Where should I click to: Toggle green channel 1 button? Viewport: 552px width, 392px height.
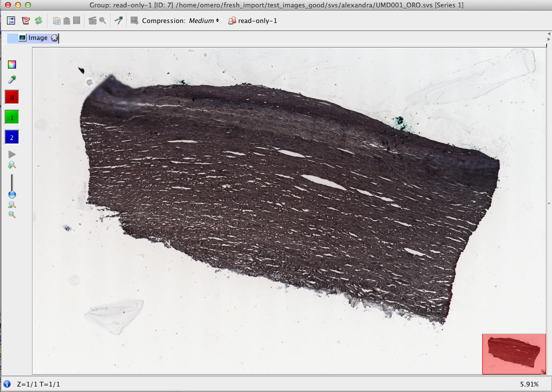click(12, 117)
